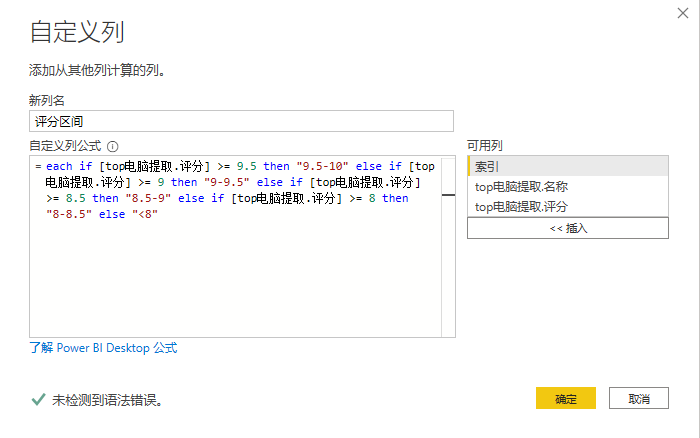The width and height of the screenshot is (700, 438).
Task: Place cursor on "9.5-10" string in formula
Action: 318,166
